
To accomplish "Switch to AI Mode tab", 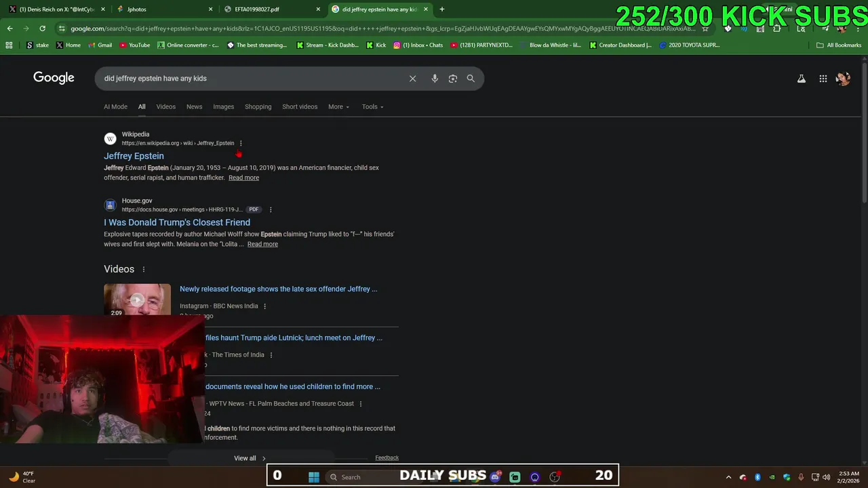I will (x=115, y=106).
